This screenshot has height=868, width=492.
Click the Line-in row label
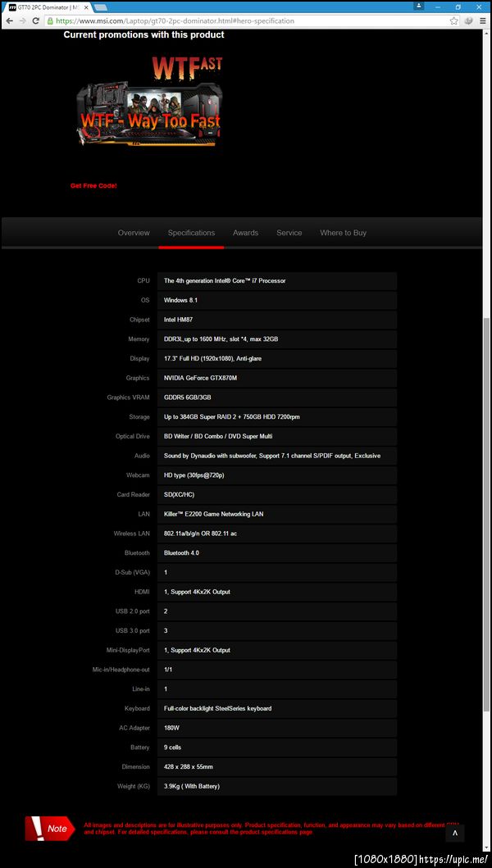point(141,689)
